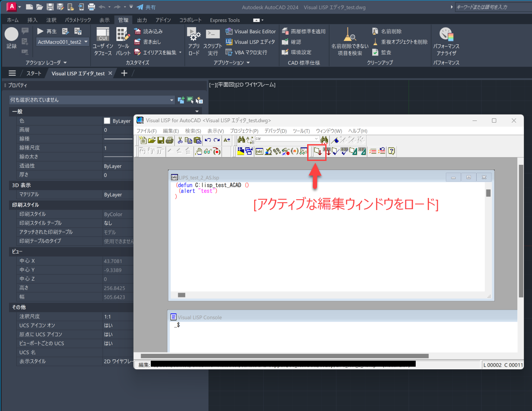Click the highlighted Load active edit window icon
Image resolution: width=532 pixels, height=411 pixels.
(317, 151)
